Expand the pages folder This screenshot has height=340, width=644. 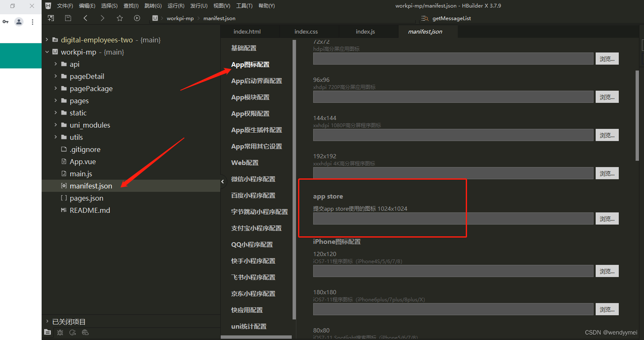(x=55, y=101)
